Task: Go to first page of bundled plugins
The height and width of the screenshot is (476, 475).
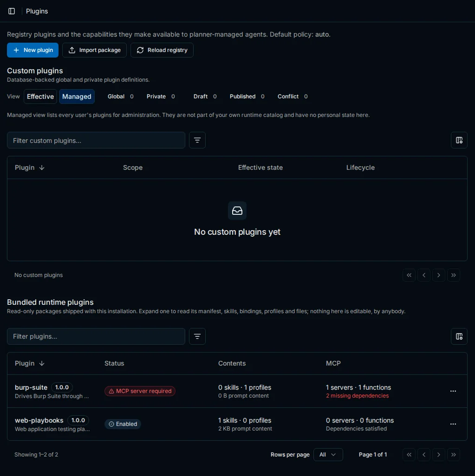Action: 409,455
